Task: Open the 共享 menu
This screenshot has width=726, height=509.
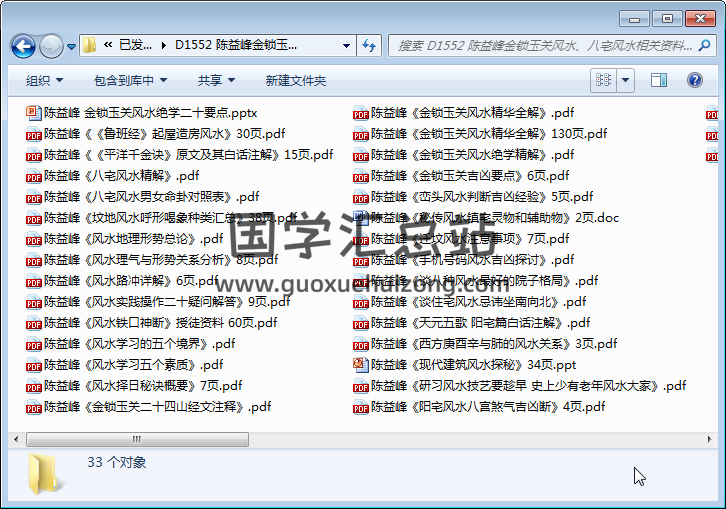Action: pyautogui.click(x=216, y=81)
